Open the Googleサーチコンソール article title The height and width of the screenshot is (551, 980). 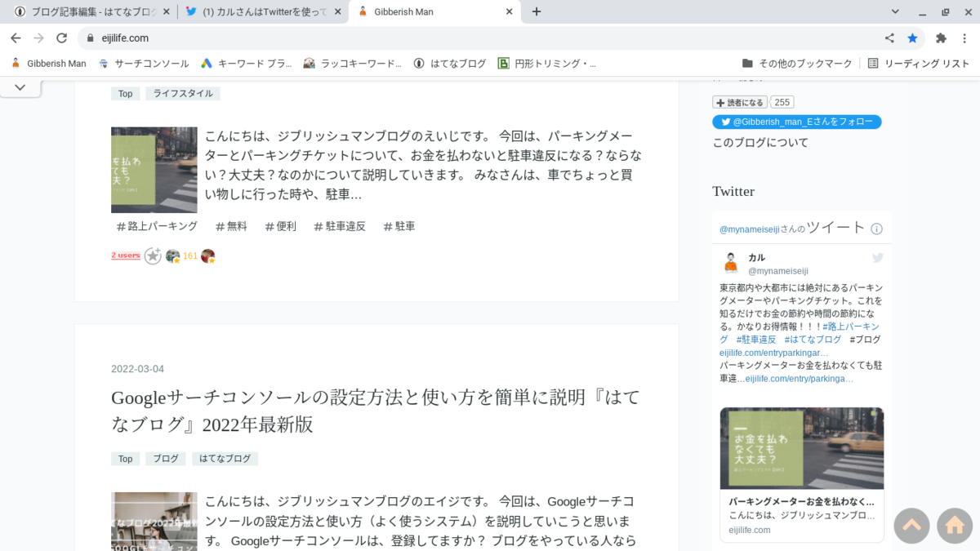pyautogui.click(x=376, y=411)
